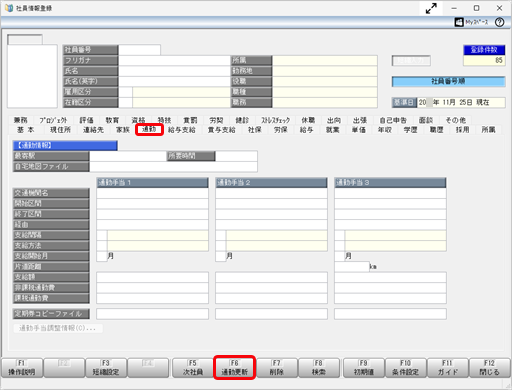
Task: Click the 片道距離 km field under 通勤手当3
Action: pos(352,267)
